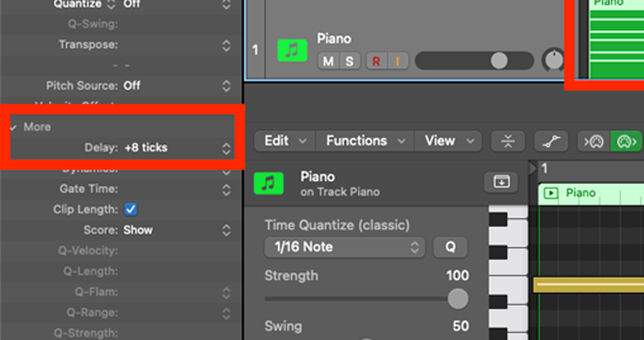
Task: Click the Delay +8 ticks value field
Action: click(146, 148)
